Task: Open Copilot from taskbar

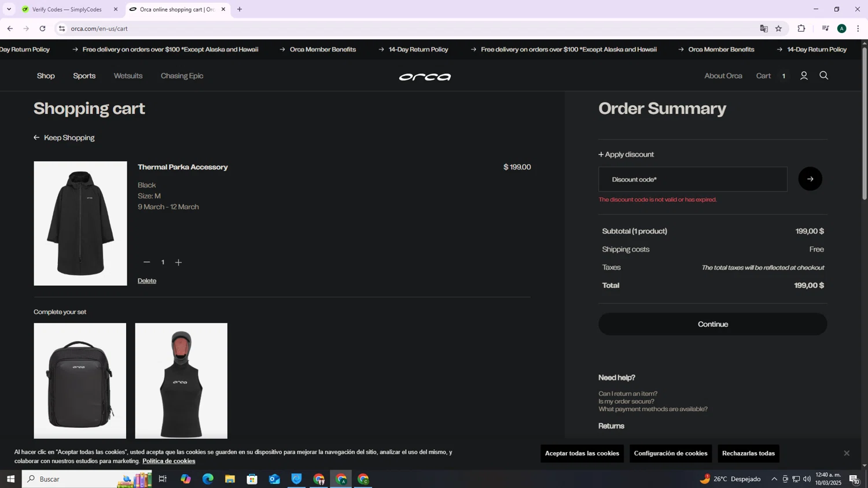Action: (185, 479)
